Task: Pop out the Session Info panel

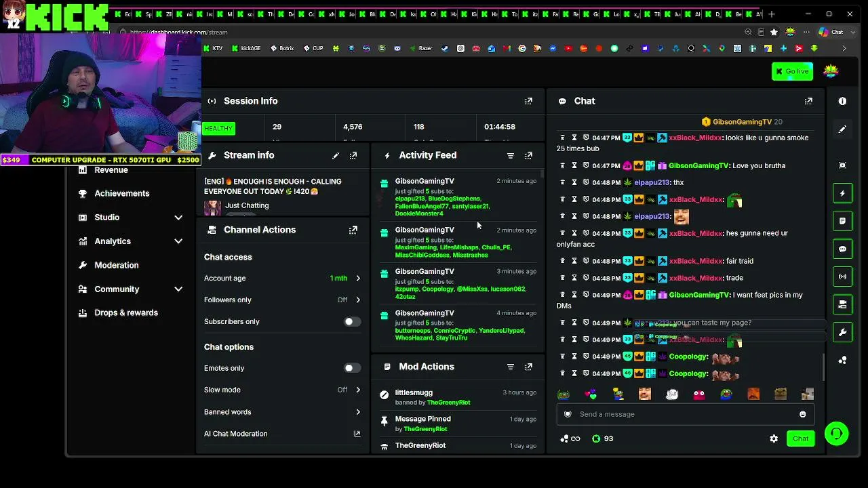Action: point(528,101)
